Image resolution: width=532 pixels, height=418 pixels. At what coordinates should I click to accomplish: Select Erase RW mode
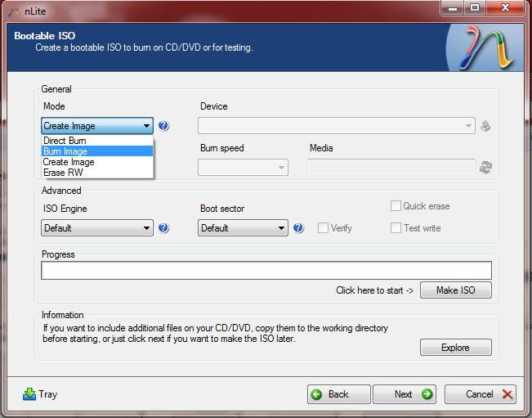point(97,173)
